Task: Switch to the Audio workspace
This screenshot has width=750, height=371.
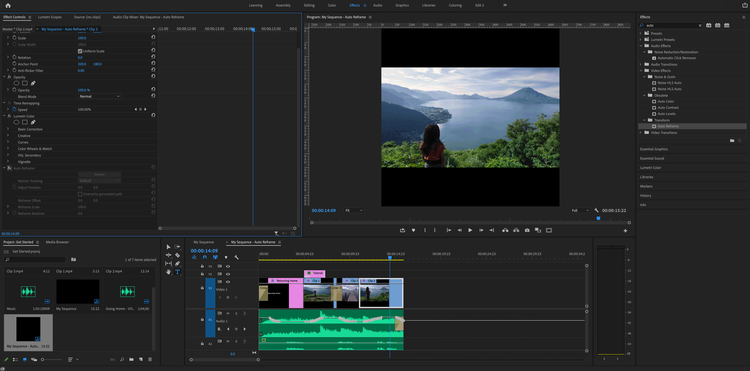Action: coord(377,5)
